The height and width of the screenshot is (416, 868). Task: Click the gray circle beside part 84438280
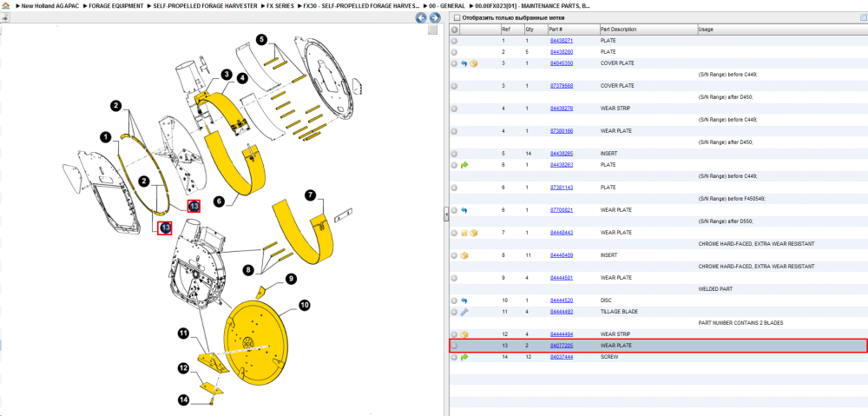click(454, 52)
